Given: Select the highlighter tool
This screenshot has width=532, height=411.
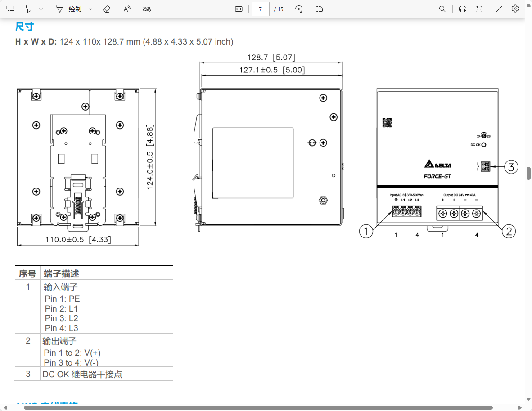Looking at the screenshot, I should (x=29, y=9).
